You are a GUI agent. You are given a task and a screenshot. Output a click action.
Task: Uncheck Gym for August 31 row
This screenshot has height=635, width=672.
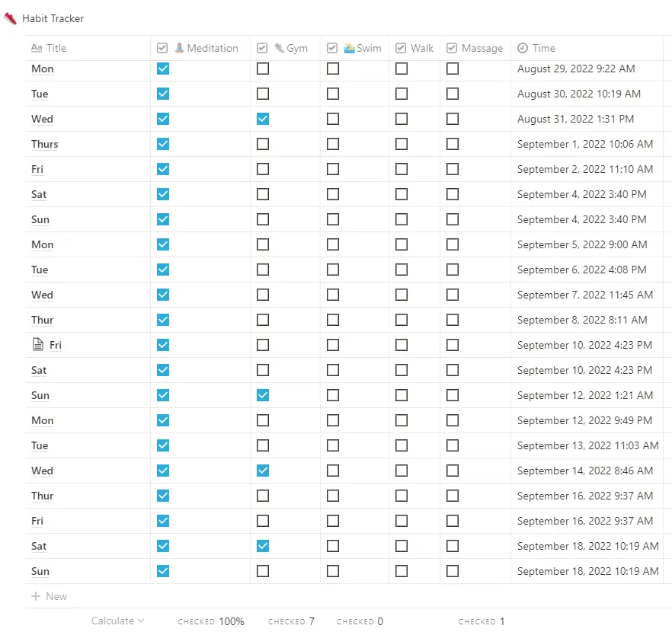tap(263, 119)
